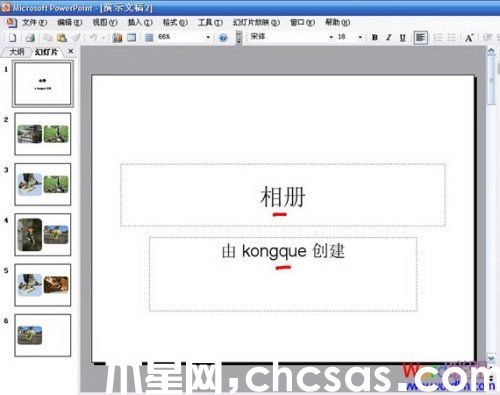Open the 插入 (Insert) menu
The image size is (500, 395).
pyautogui.click(x=140, y=22)
